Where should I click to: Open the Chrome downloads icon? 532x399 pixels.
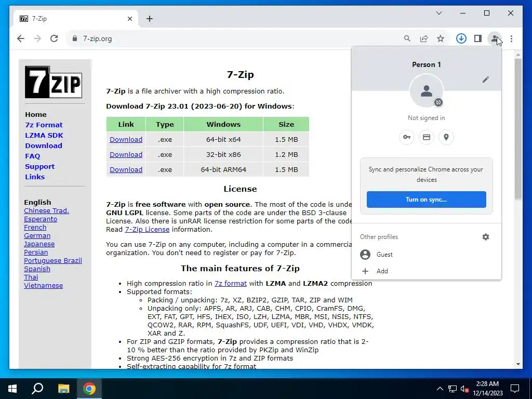[x=461, y=38]
